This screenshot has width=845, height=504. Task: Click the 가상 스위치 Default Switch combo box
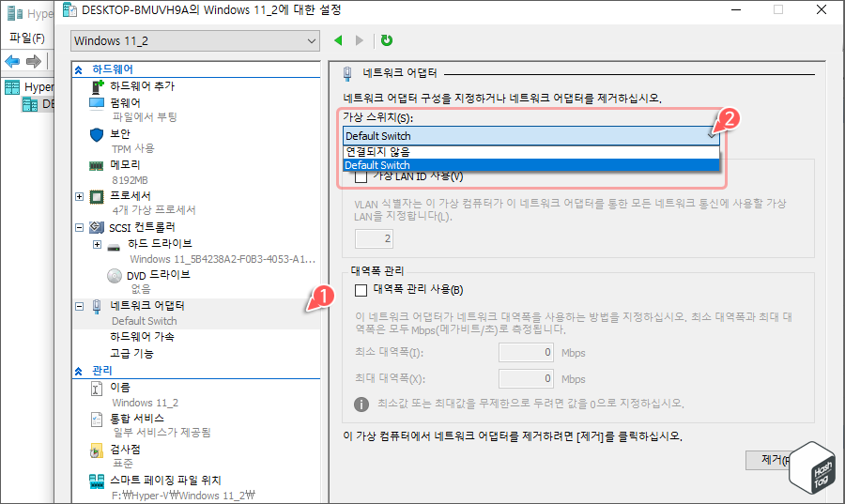(531, 136)
